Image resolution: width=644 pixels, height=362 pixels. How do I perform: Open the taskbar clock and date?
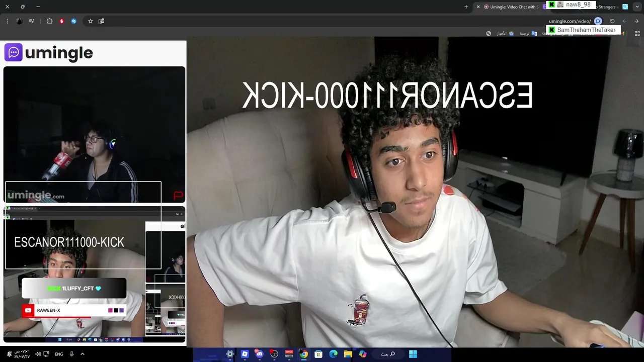coord(22,354)
